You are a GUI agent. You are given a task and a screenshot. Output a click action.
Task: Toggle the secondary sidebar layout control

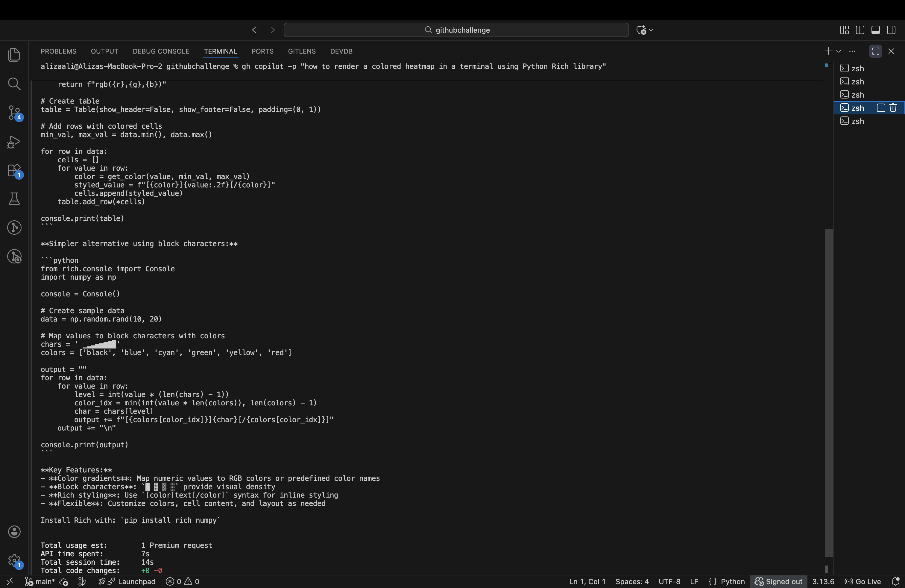tap(891, 30)
